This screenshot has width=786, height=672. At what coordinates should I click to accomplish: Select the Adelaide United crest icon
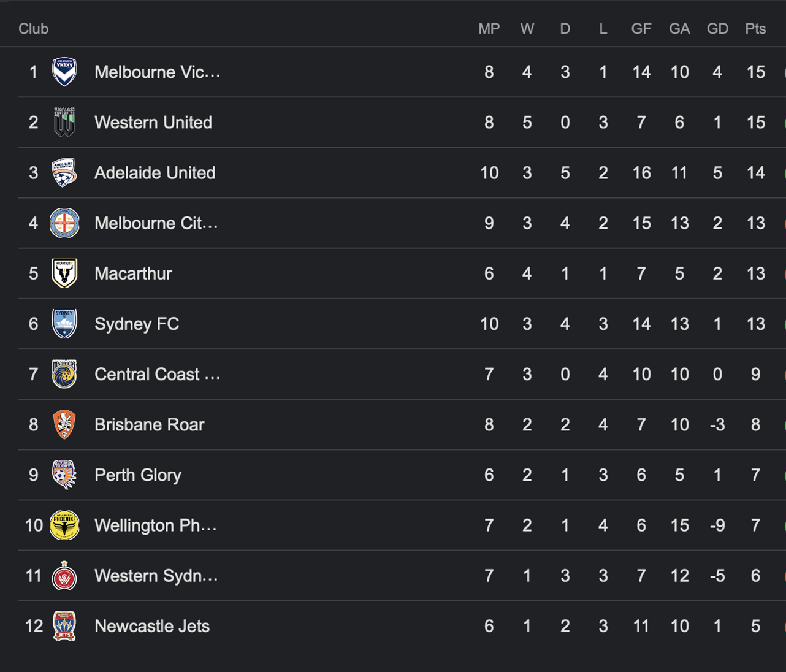tap(64, 172)
